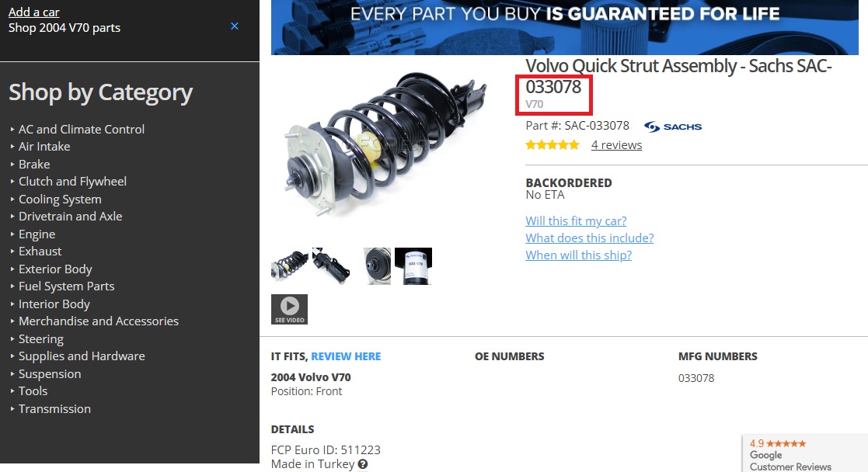
Task: Click 'Will this fit my car?' link
Action: click(576, 220)
